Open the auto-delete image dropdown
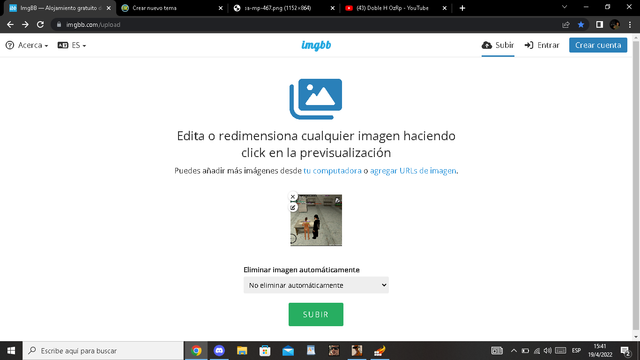Screen dimensions: 640x360 (x=316, y=285)
